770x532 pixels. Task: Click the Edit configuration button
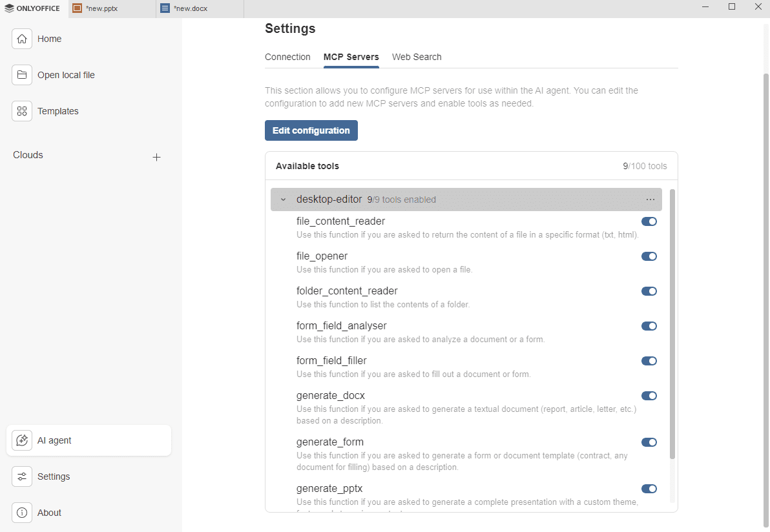point(311,130)
